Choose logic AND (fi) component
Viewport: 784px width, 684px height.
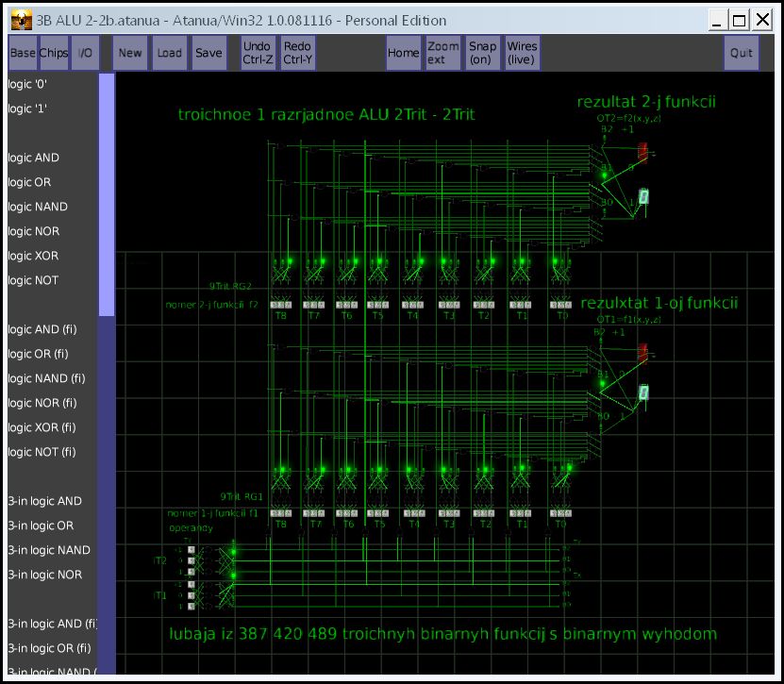coord(42,329)
